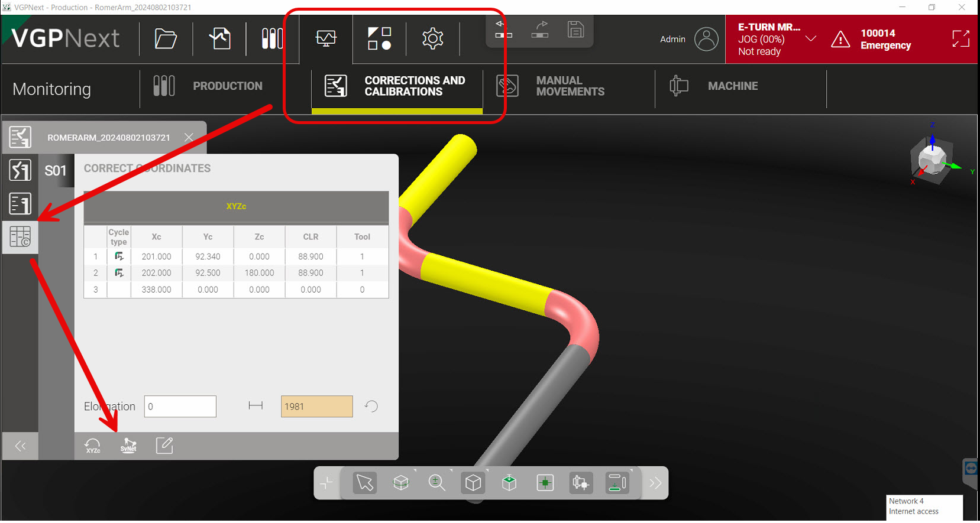Open the shapes/tools icon in top bar
Image resolution: width=980 pixels, height=523 pixels.
point(380,39)
